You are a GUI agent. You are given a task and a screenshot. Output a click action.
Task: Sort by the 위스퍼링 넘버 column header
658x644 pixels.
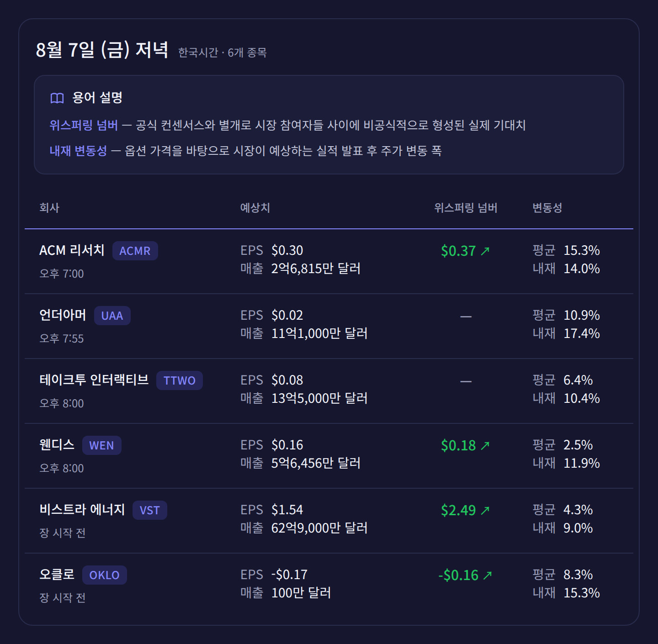pos(466,208)
